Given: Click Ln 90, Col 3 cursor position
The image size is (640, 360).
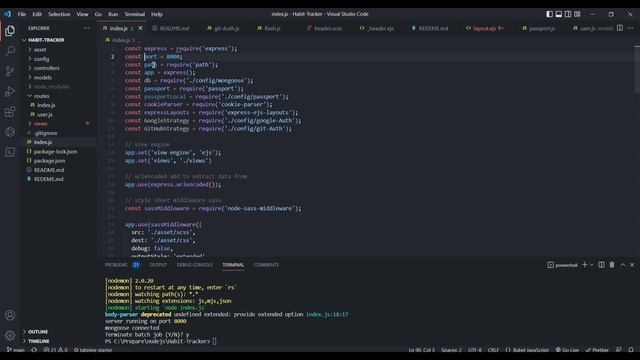Looking at the screenshot, I should pos(422,350).
